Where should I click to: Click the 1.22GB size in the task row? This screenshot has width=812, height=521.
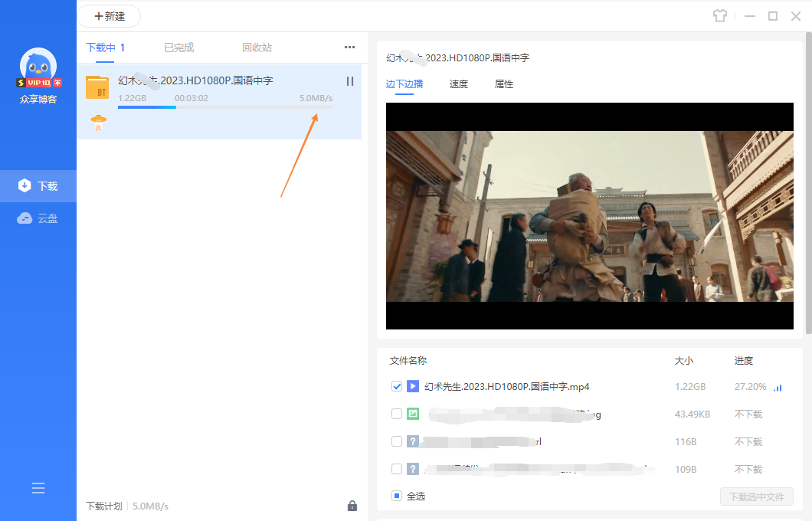[132, 98]
